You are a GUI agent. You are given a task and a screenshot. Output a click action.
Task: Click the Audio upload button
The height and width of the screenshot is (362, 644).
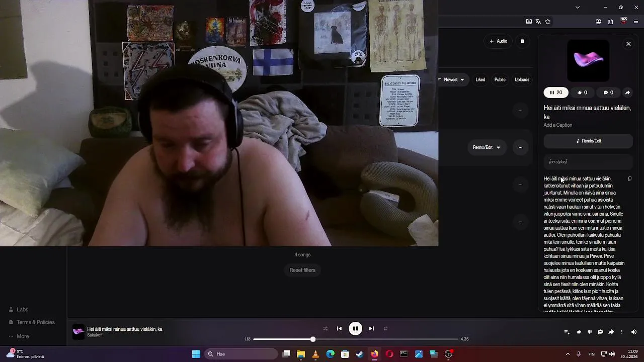499,41
